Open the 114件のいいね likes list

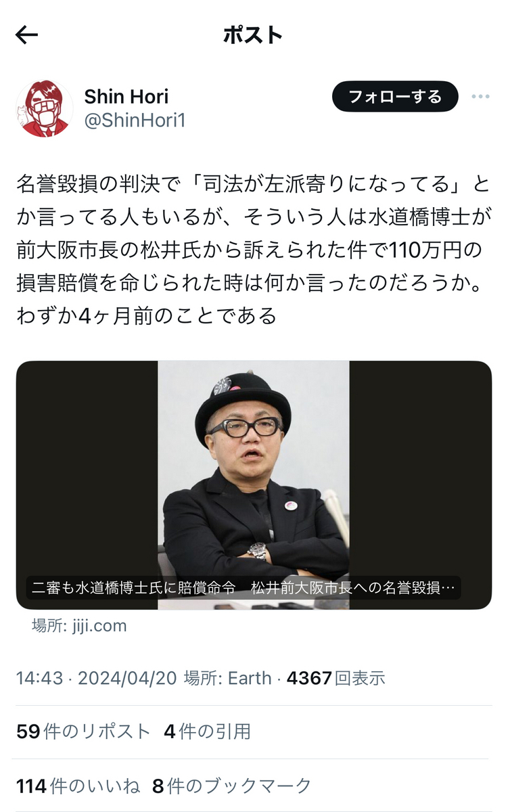click(x=78, y=786)
